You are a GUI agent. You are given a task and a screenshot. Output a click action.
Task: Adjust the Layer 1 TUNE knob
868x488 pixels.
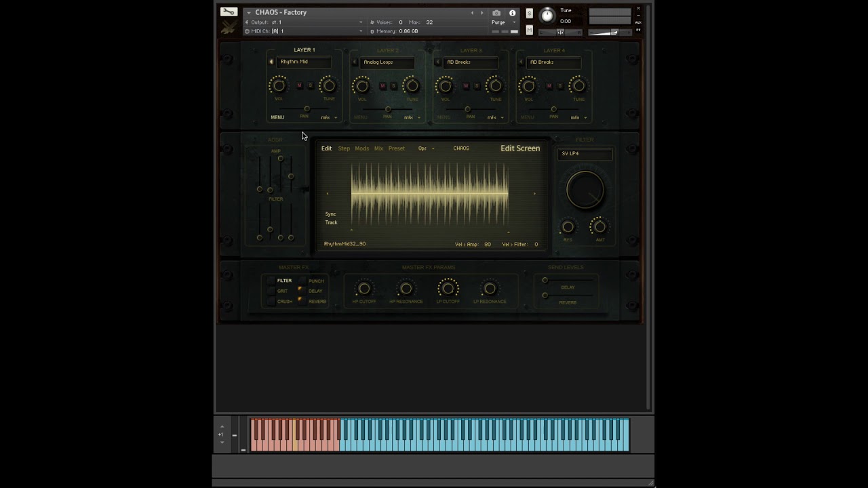coord(328,85)
